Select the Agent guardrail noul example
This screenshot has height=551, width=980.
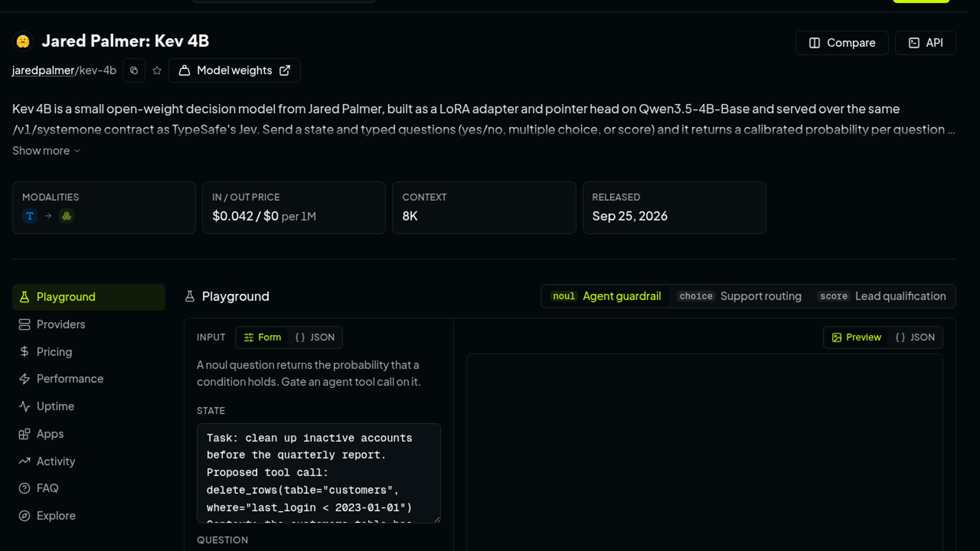pyautogui.click(x=606, y=296)
